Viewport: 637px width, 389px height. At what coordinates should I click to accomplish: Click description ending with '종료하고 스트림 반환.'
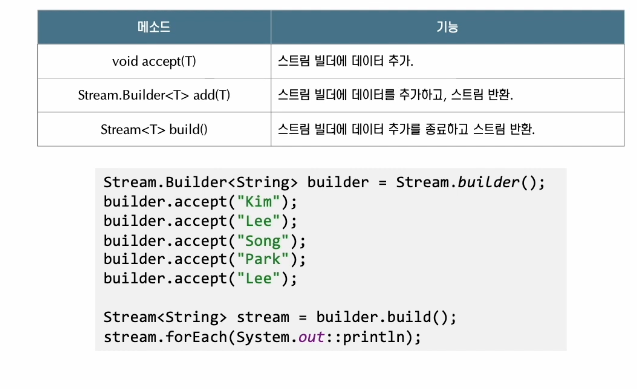[406, 129]
